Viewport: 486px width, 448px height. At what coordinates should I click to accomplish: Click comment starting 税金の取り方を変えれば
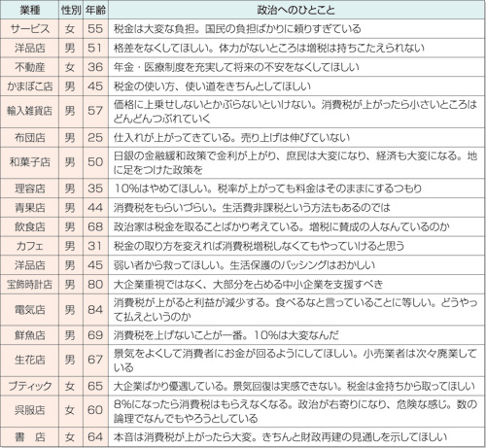[296, 246]
